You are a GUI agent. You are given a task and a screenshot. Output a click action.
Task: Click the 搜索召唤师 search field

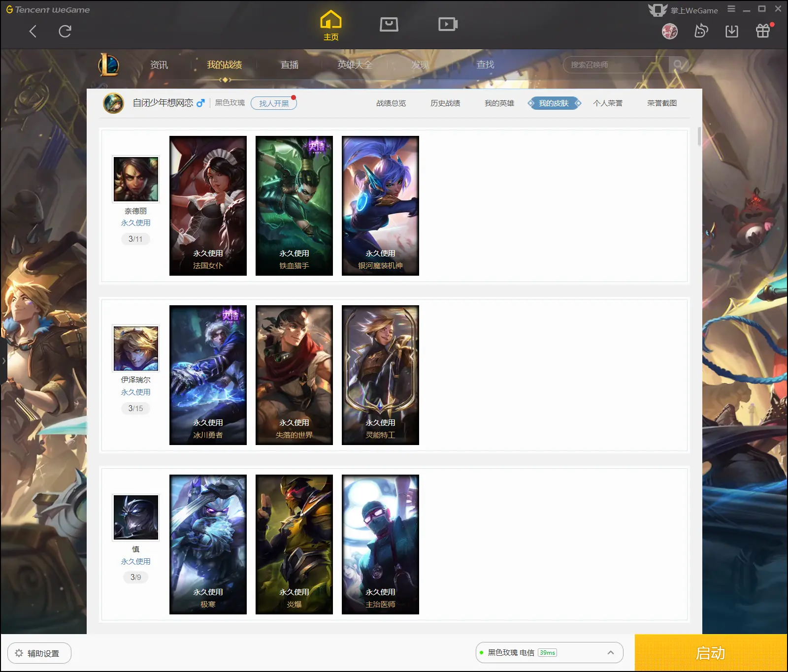(616, 64)
